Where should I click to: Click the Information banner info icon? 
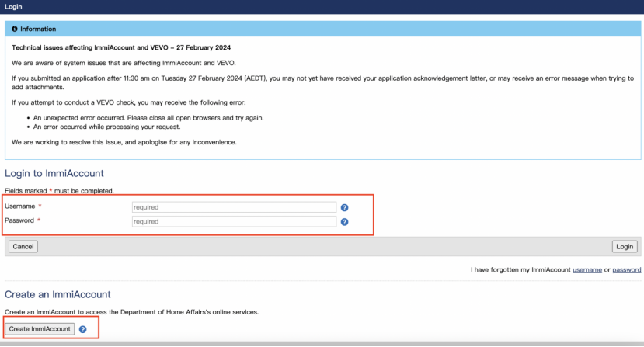point(15,29)
